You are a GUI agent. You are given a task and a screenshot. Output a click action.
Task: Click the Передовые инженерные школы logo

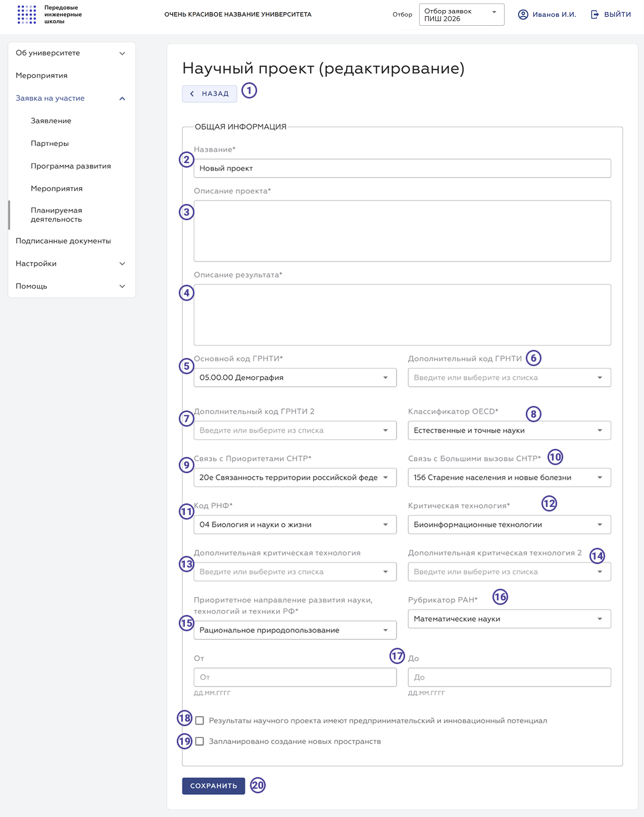tap(49, 15)
